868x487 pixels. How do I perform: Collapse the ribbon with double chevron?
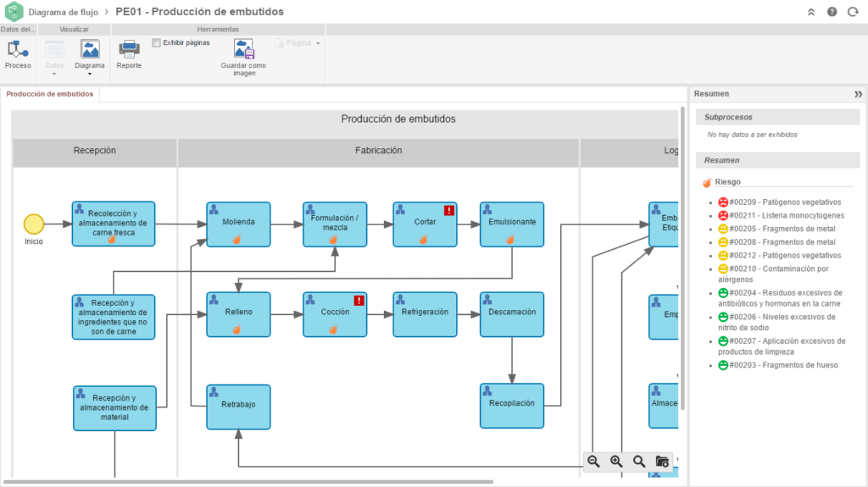pos(810,12)
